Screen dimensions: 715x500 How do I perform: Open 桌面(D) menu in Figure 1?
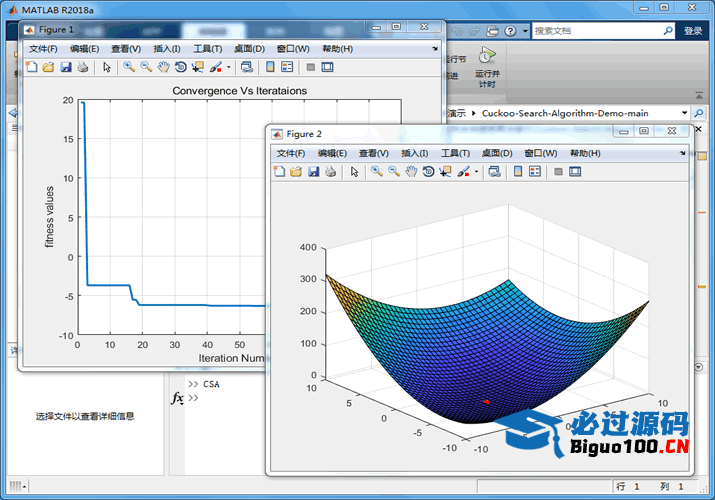point(249,49)
